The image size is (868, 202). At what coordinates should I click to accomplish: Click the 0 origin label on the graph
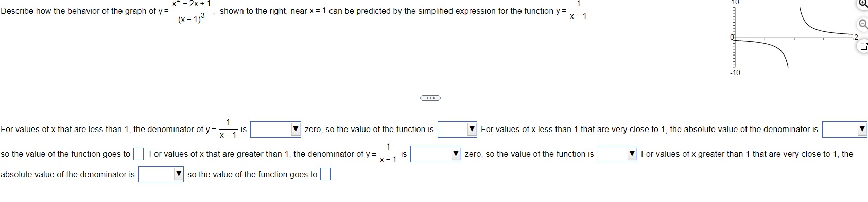[x=732, y=37]
